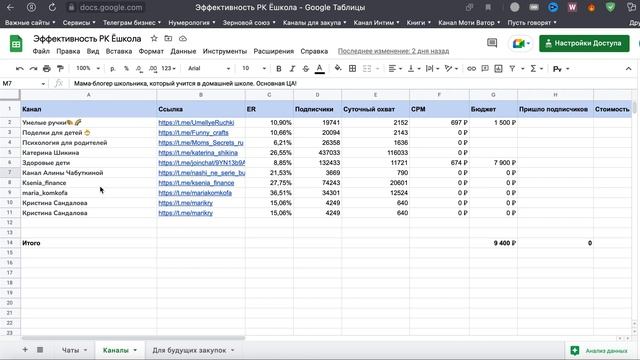This screenshot has height=360, width=640.
Task: Open the Funny_crafts channel link
Action: click(193, 133)
